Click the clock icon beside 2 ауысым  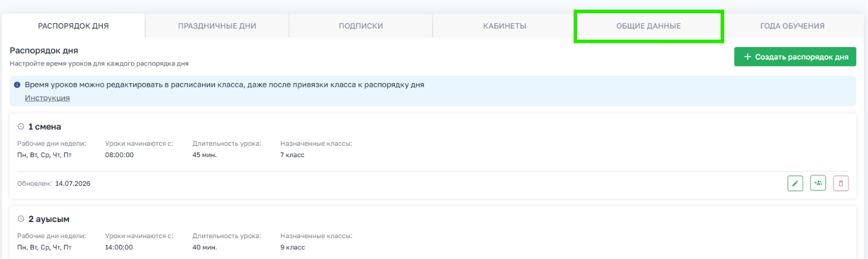click(x=21, y=219)
